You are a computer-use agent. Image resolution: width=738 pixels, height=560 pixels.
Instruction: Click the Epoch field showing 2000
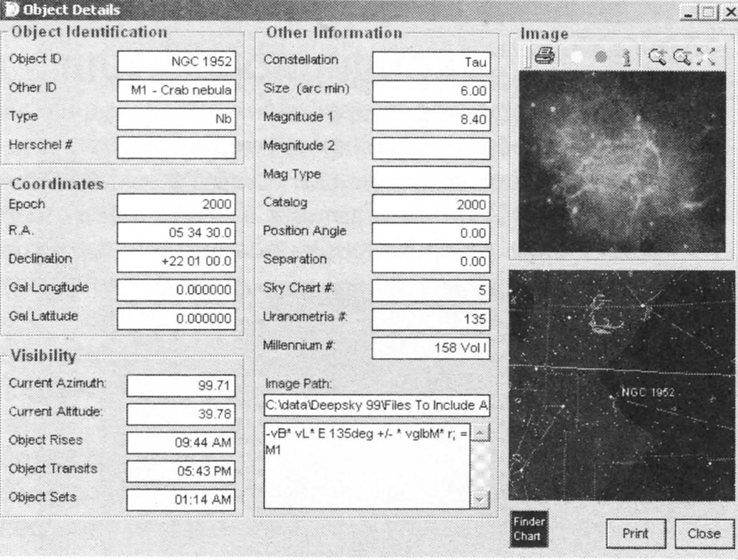click(176, 204)
